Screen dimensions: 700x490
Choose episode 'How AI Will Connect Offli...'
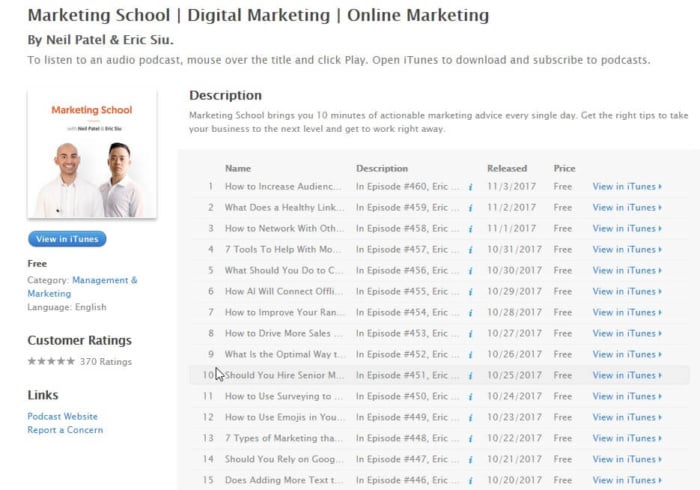(284, 291)
